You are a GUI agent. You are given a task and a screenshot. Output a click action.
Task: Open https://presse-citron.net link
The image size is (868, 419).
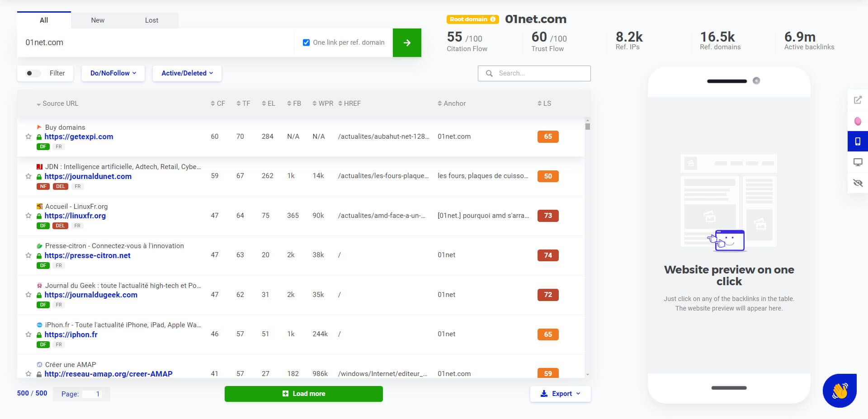(x=87, y=255)
